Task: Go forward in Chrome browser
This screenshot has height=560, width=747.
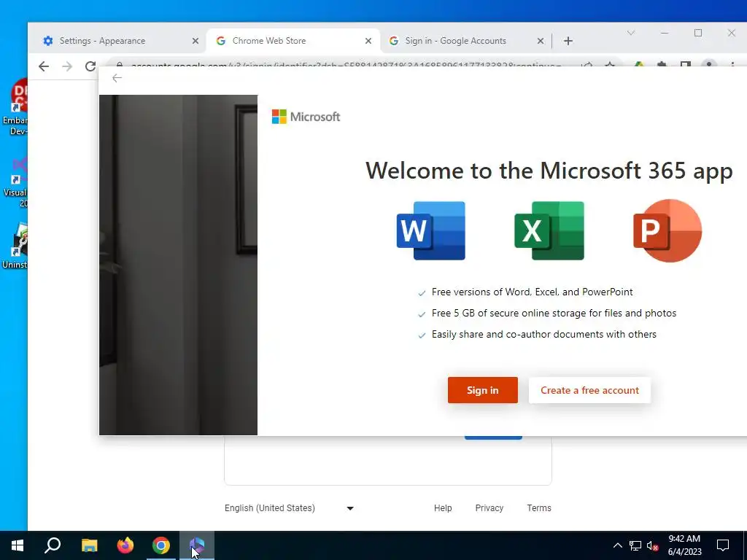Action: (x=67, y=66)
